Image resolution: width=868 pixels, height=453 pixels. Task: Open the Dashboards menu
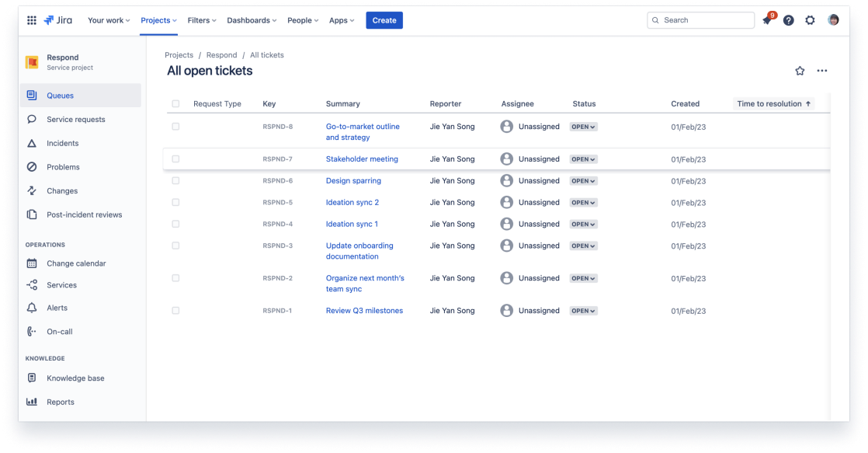coord(252,20)
